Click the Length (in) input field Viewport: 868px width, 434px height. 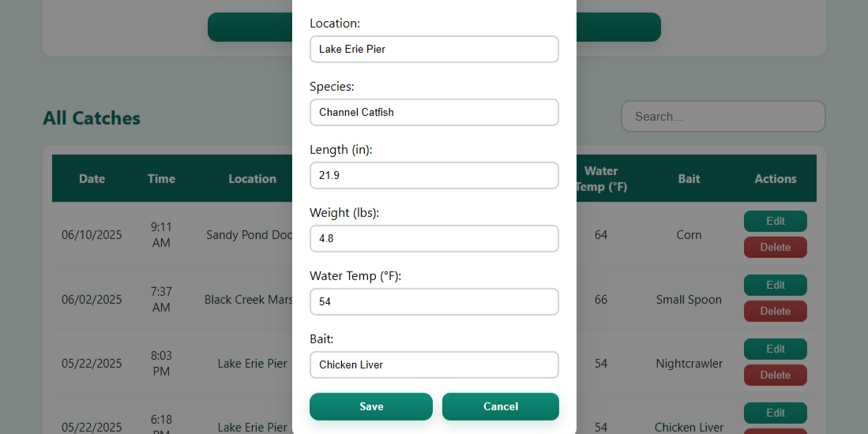click(434, 175)
